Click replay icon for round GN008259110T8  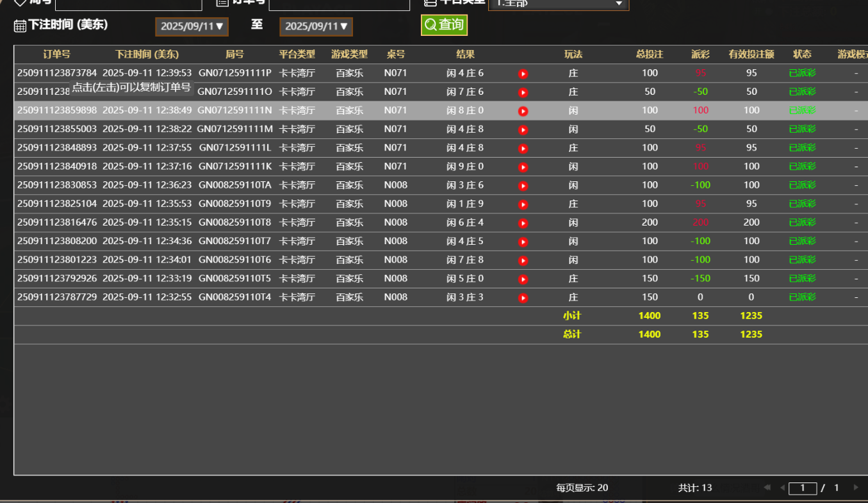click(523, 223)
